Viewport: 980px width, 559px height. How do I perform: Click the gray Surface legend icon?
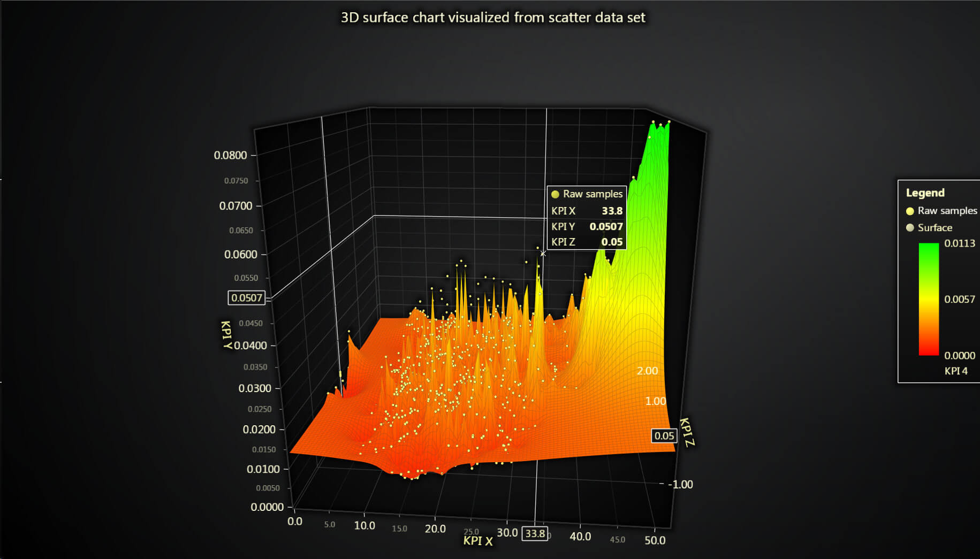pos(909,227)
